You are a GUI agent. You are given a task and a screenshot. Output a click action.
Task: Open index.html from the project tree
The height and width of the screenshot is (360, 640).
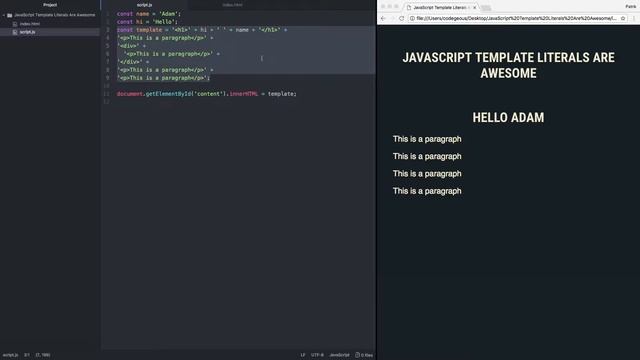pos(30,24)
